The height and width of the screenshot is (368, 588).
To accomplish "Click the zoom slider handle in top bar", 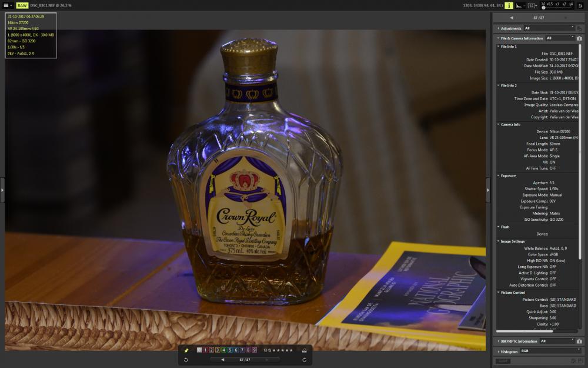I will click(x=543, y=8).
